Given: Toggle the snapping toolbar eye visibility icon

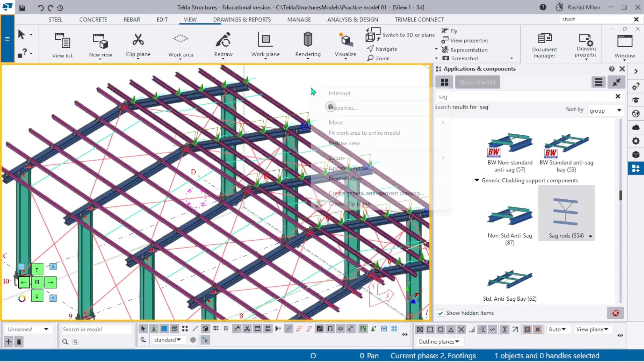Looking at the screenshot, I should (x=620, y=335).
